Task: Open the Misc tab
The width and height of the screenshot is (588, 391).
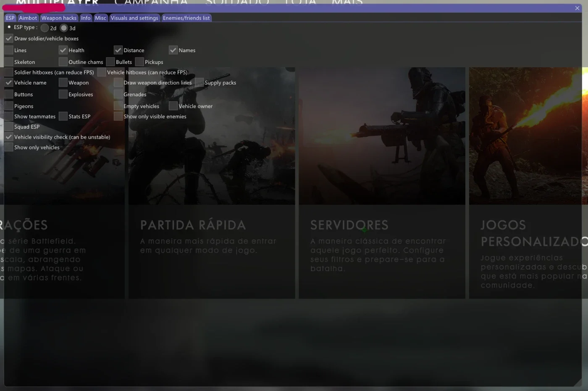Action: (x=100, y=18)
